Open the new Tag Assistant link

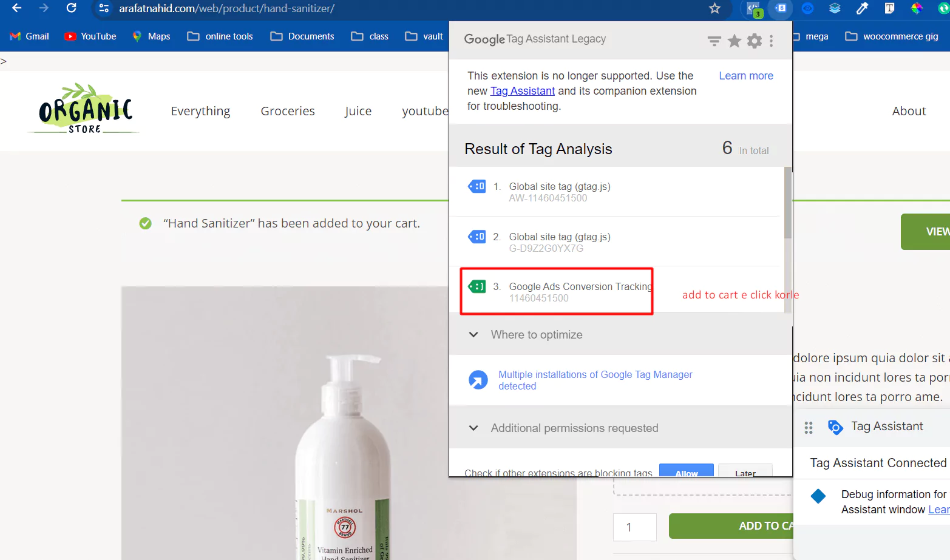tap(523, 91)
